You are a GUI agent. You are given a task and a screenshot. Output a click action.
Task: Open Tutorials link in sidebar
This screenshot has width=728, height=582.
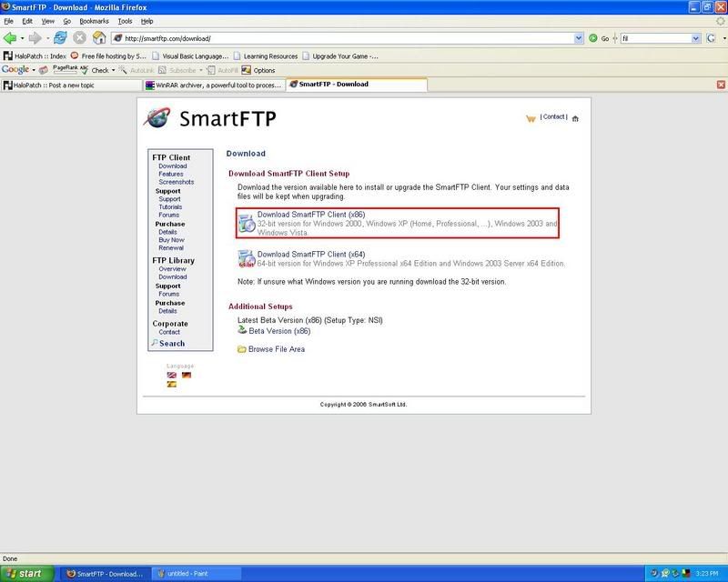[170, 207]
